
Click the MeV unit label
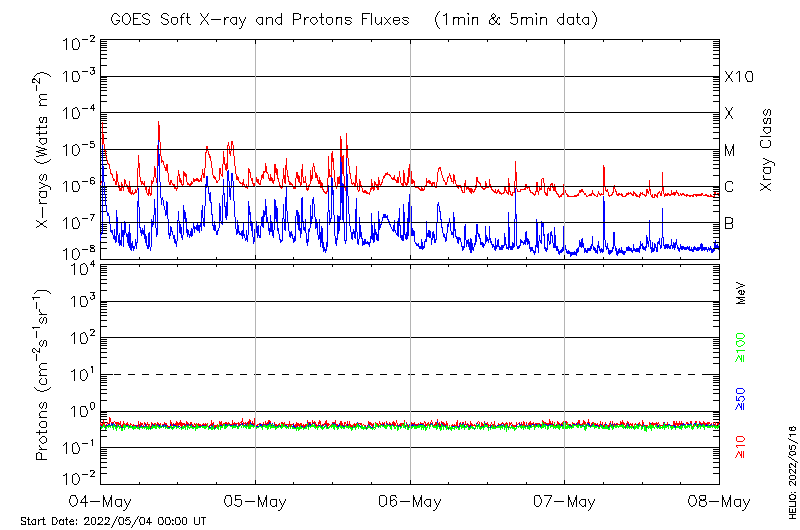pos(741,292)
